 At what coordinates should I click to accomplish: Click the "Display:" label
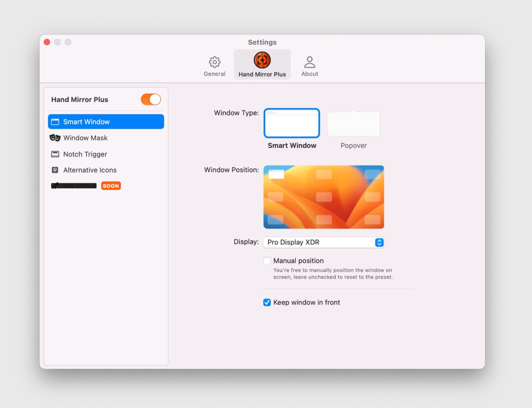(246, 242)
